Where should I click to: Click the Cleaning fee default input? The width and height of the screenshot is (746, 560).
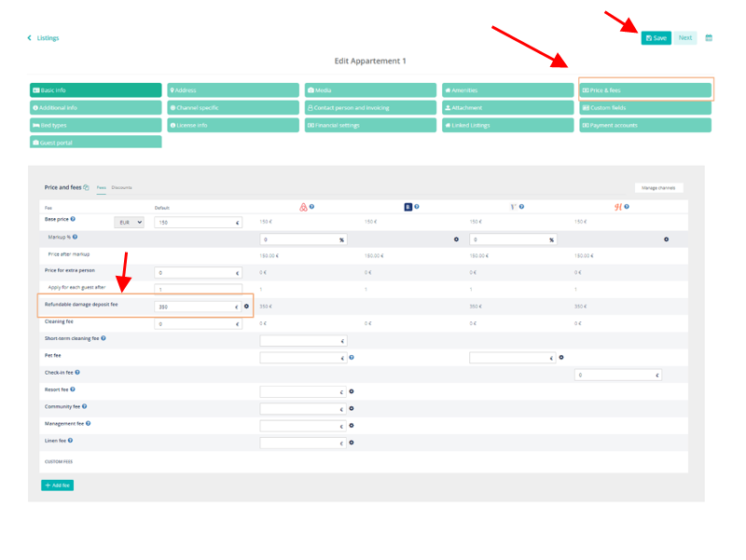pyautogui.click(x=199, y=324)
